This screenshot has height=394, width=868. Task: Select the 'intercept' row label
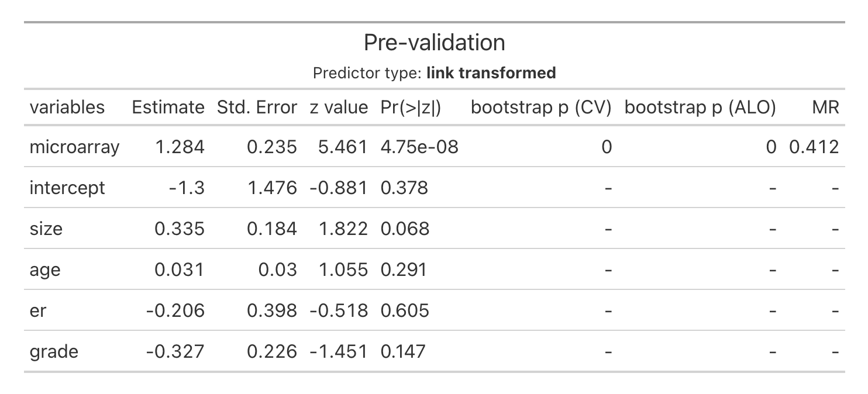[x=67, y=188]
